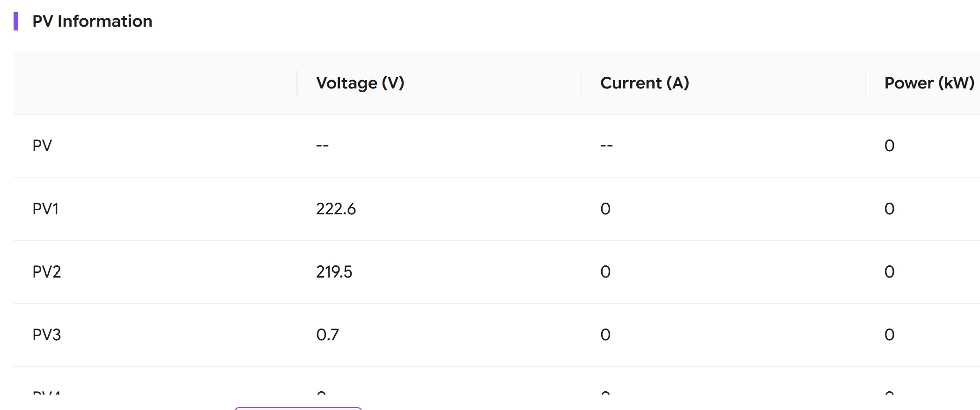Image resolution: width=980 pixels, height=410 pixels.
Task: Click the PV2 current value
Action: 605,272
